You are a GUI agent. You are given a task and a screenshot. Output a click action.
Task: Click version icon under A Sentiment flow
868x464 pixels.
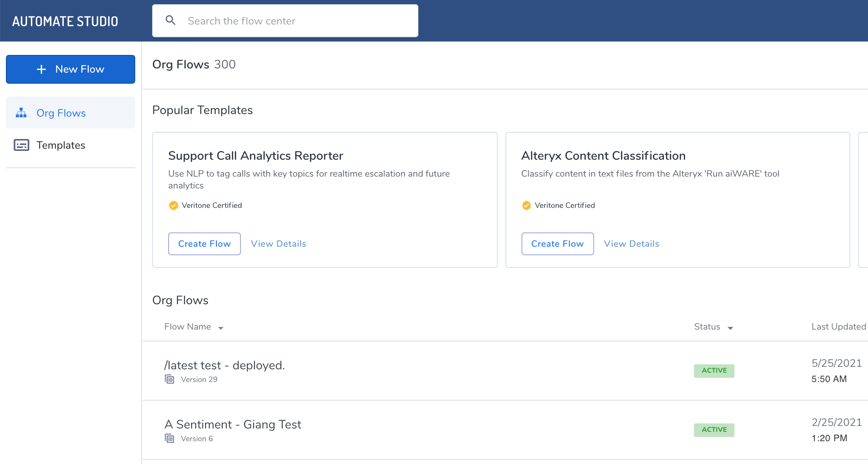click(x=169, y=439)
